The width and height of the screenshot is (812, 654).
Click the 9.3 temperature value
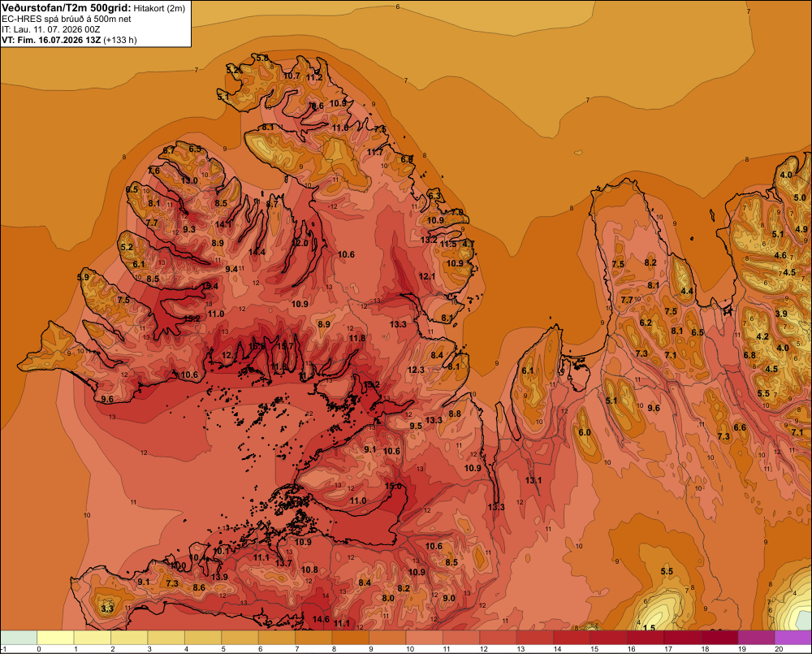(189, 229)
